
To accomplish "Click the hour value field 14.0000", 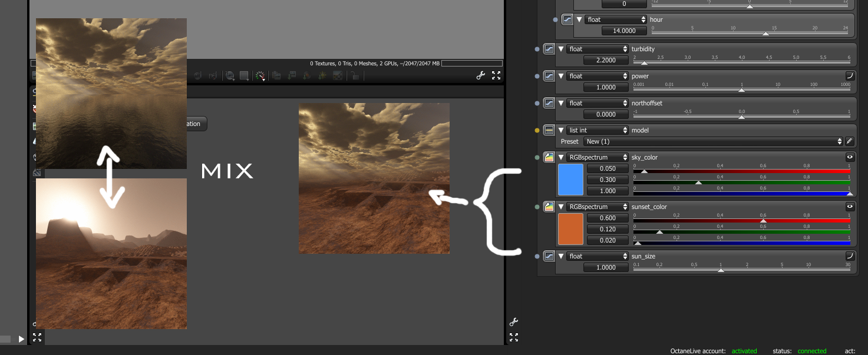I will [624, 31].
